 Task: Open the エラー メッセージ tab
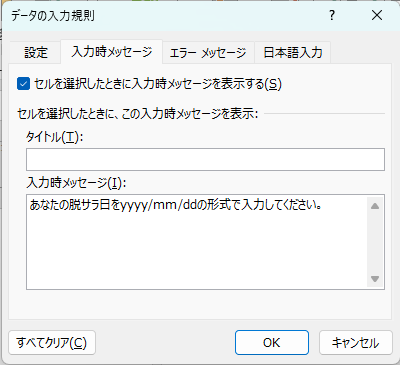click(208, 53)
